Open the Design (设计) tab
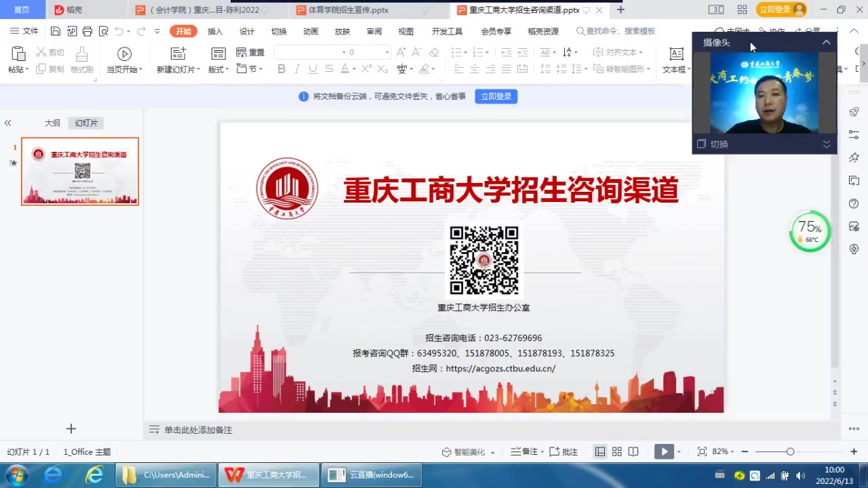 coord(247,31)
